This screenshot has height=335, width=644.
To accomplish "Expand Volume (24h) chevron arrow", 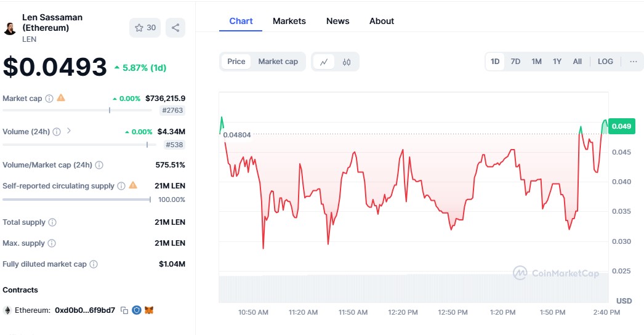I will [x=69, y=131].
